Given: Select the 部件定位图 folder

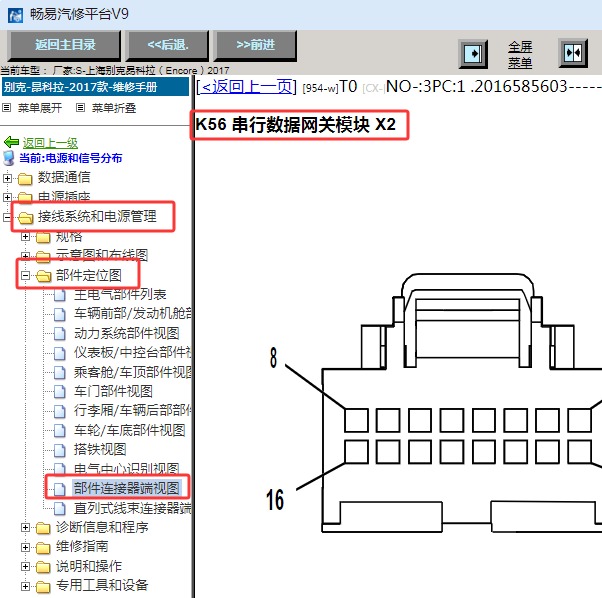Looking at the screenshot, I should click(x=89, y=275).
